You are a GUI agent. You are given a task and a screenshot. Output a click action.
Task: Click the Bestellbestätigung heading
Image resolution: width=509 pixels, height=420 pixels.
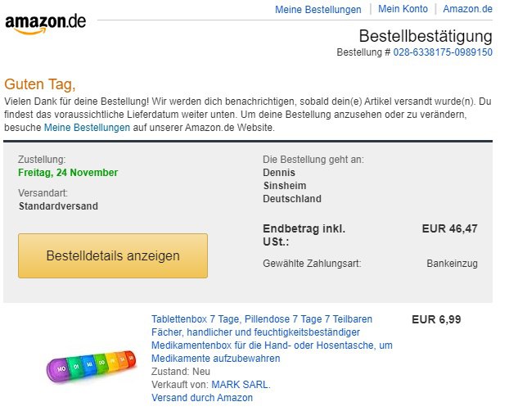426,36
